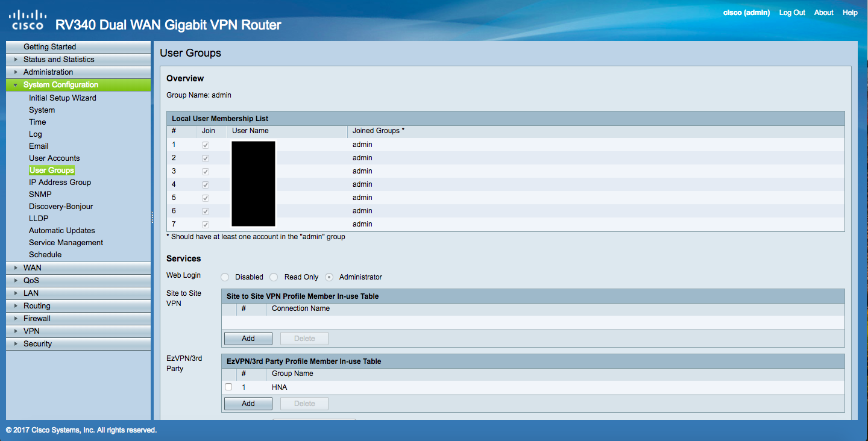The width and height of the screenshot is (868, 441).
Task: Click the Cisco logo
Action: pyautogui.click(x=28, y=20)
